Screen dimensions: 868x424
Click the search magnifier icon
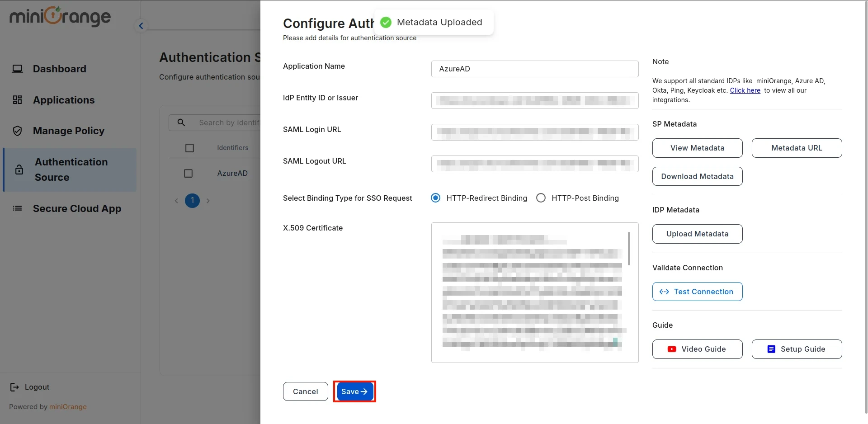point(181,122)
